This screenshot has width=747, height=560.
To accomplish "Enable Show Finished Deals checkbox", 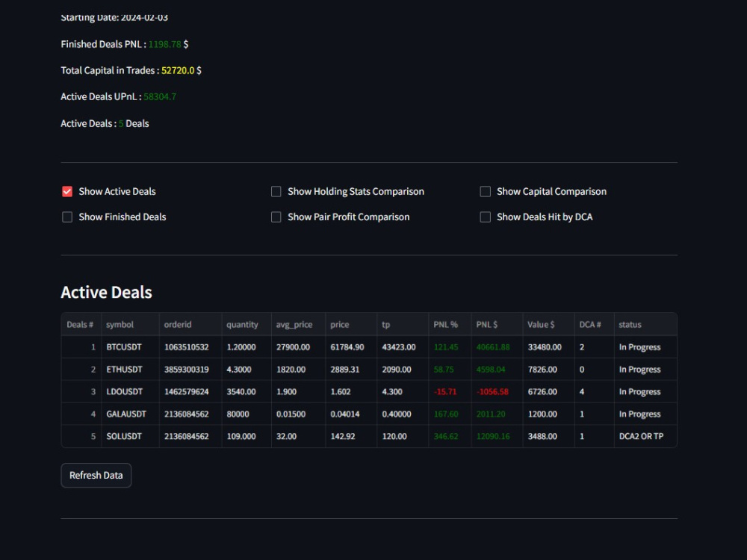I will click(x=67, y=217).
